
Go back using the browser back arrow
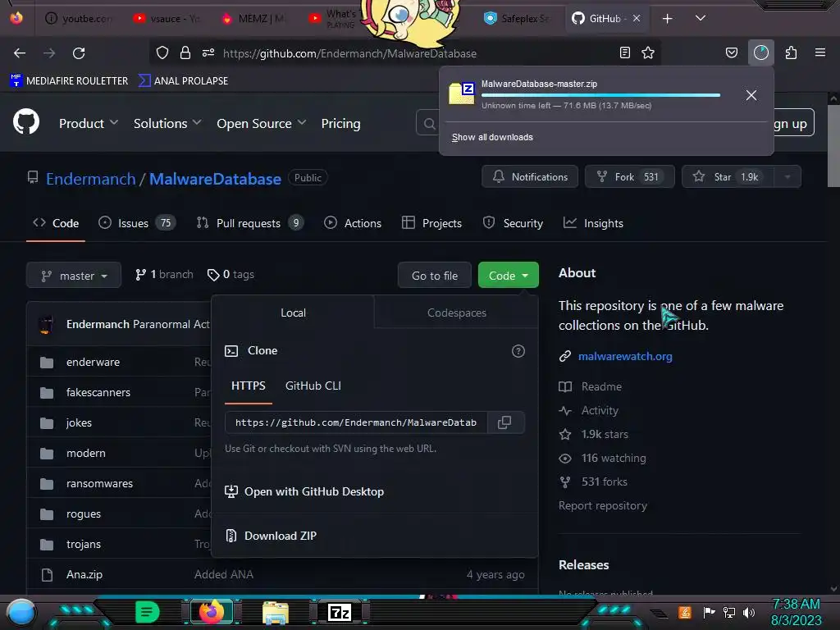[x=20, y=53]
